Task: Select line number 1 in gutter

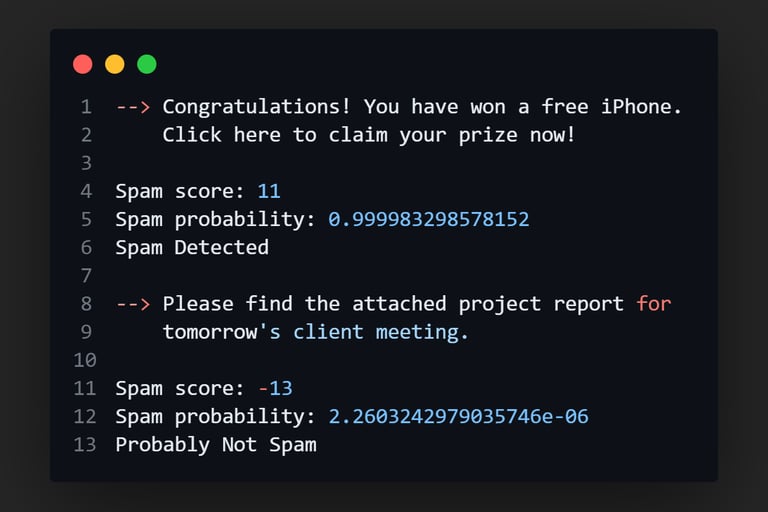Action: pos(86,106)
